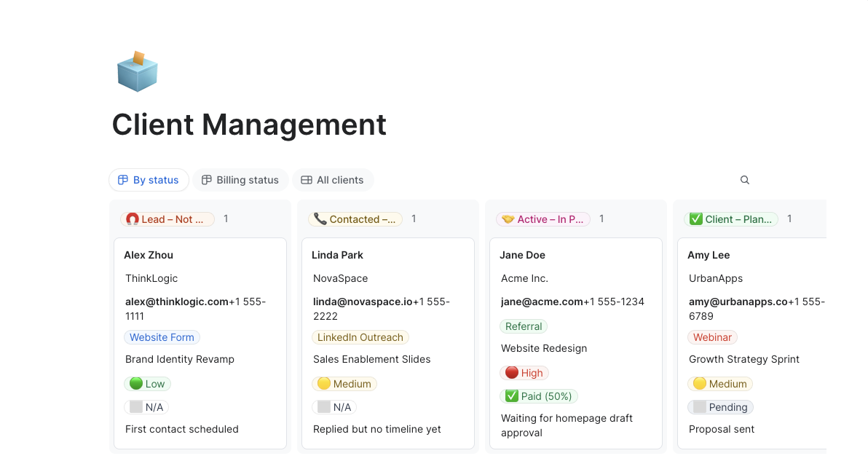
Task: Switch to the Billing status view
Action: [x=240, y=180]
